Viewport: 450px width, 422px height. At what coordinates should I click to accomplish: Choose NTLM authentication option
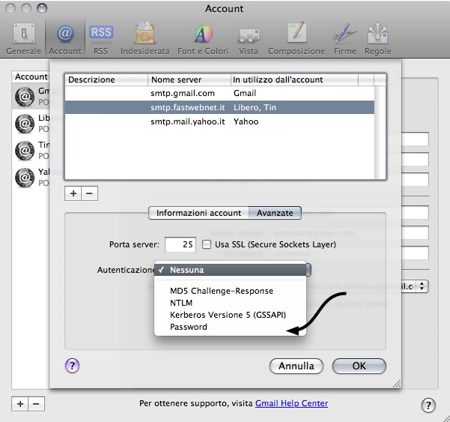click(230, 303)
